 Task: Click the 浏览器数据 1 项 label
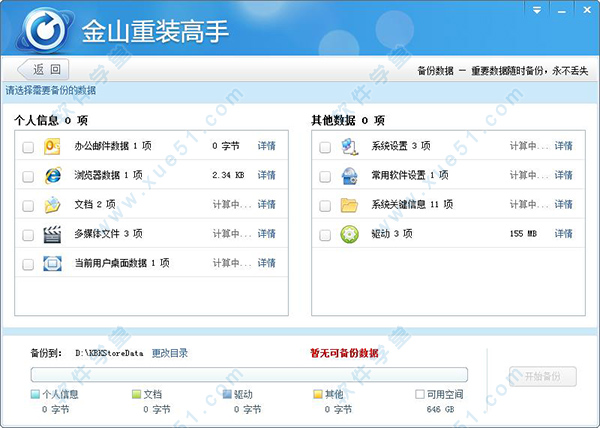coord(108,175)
